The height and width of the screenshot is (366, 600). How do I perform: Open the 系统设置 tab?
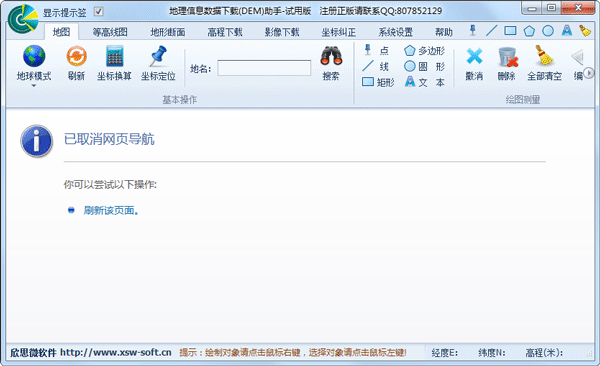396,32
